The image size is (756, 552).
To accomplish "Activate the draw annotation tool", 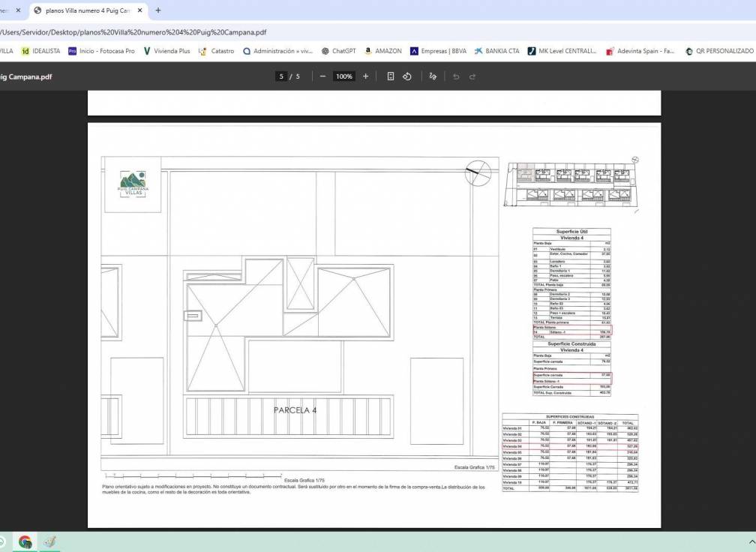I will pyautogui.click(x=433, y=76).
